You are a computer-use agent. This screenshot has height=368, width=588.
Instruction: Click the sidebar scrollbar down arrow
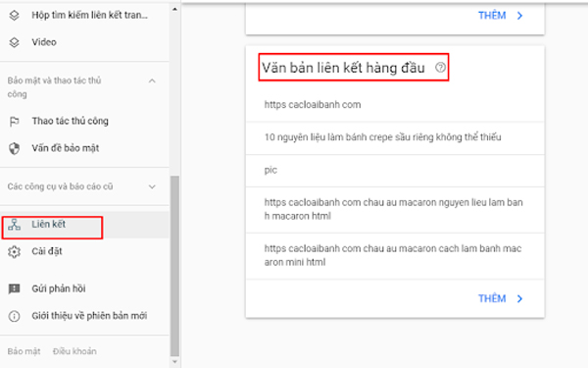(174, 362)
